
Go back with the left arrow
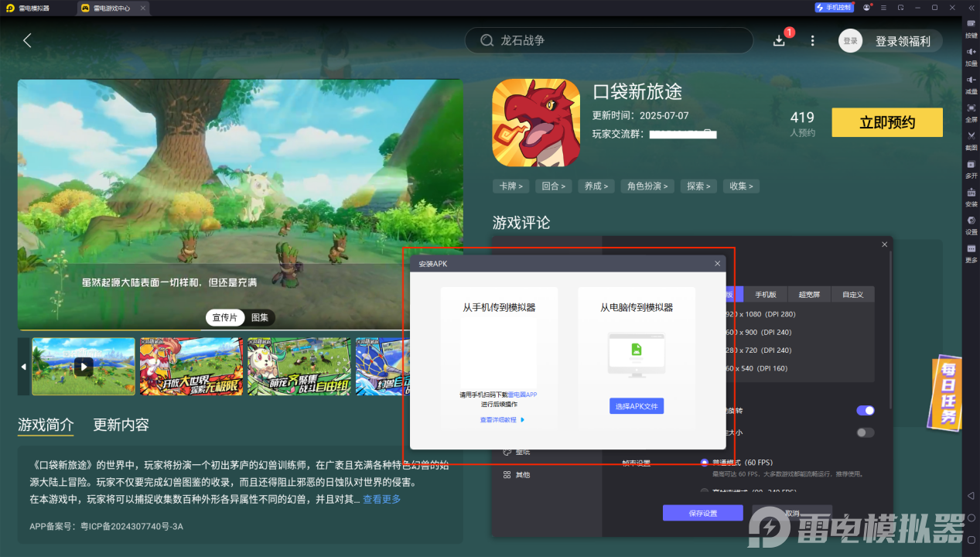[27, 40]
